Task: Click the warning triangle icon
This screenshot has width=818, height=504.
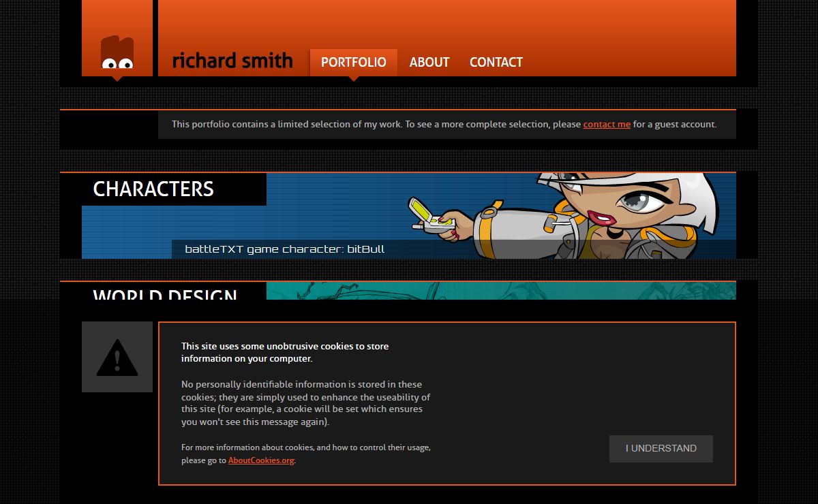Action: tap(117, 357)
